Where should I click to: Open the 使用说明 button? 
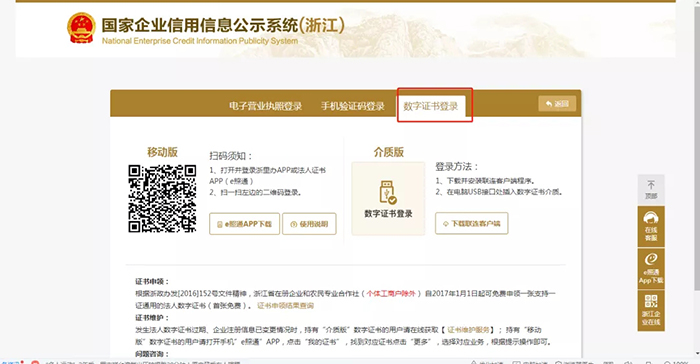(309, 224)
